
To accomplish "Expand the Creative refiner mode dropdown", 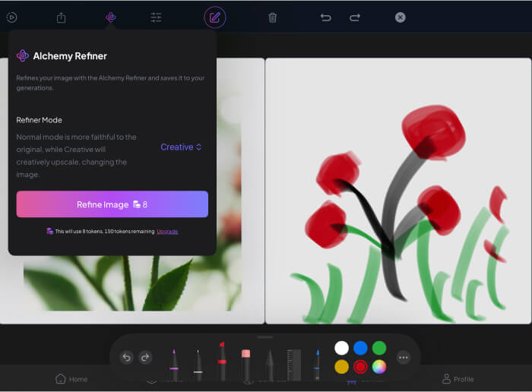I will [181, 147].
